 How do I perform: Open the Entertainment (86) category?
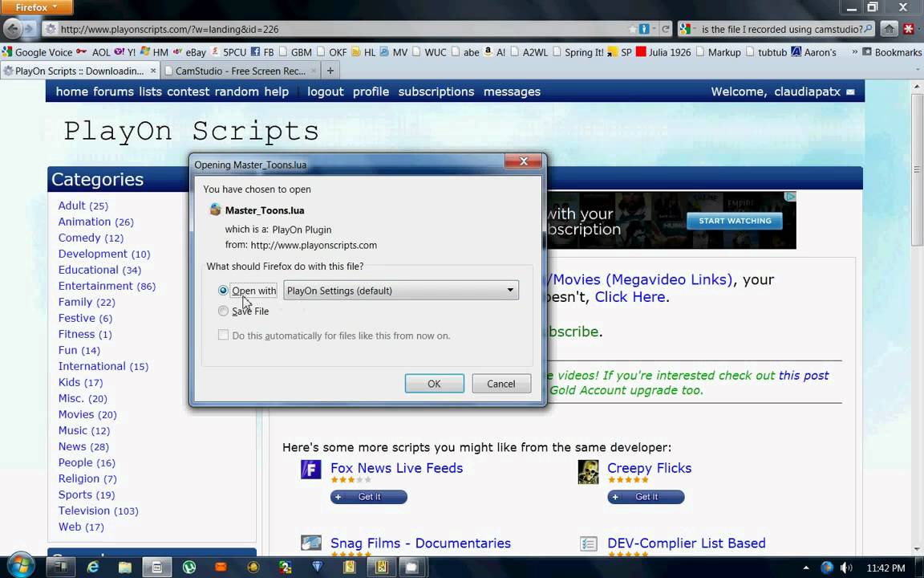tap(107, 286)
